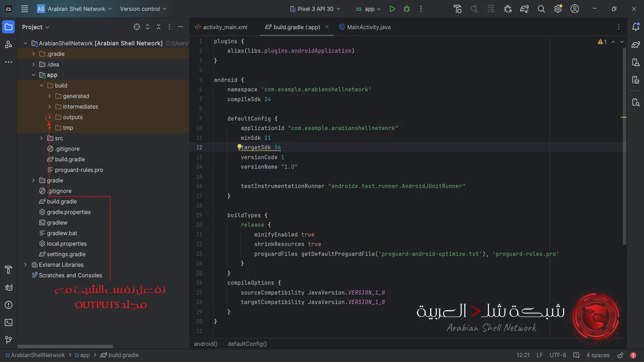The image size is (644, 362).
Task: Expand the .gradle folder
Action: click(x=34, y=54)
